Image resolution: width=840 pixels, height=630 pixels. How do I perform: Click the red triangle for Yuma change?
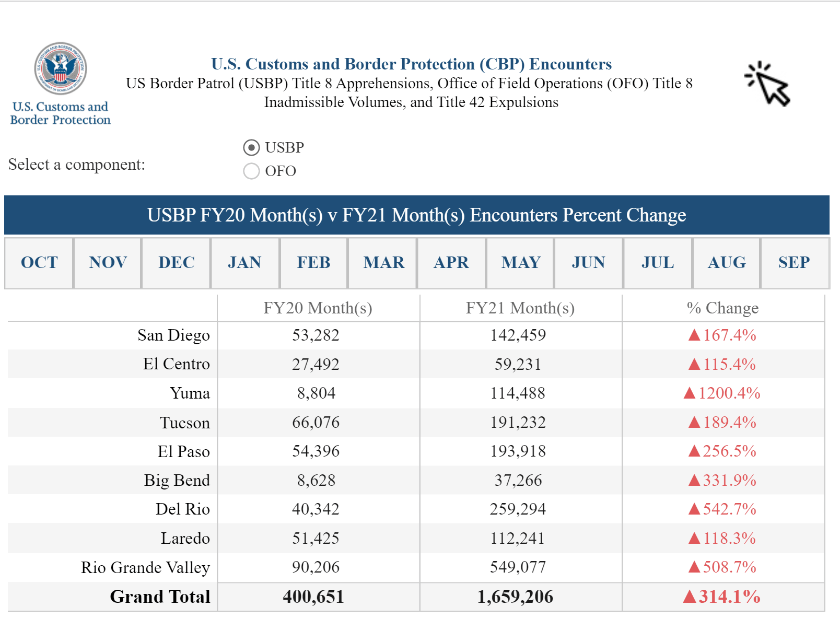(x=690, y=393)
